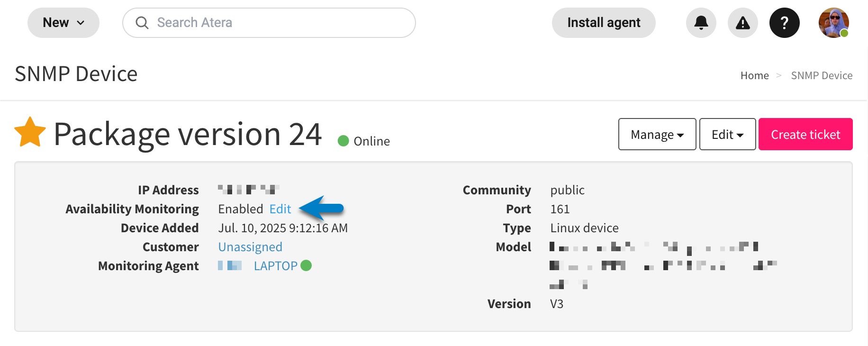Select the Enabled availability status text
The image size is (868, 346).
click(x=240, y=209)
